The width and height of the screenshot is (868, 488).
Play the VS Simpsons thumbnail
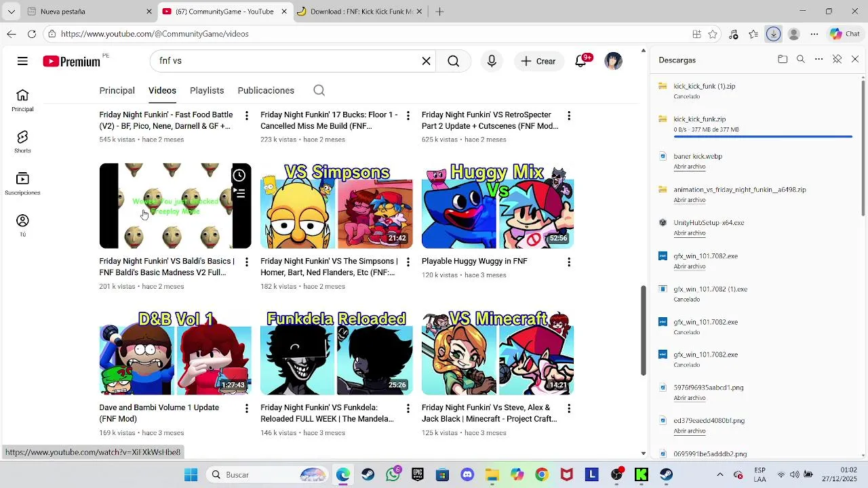click(x=336, y=206)
